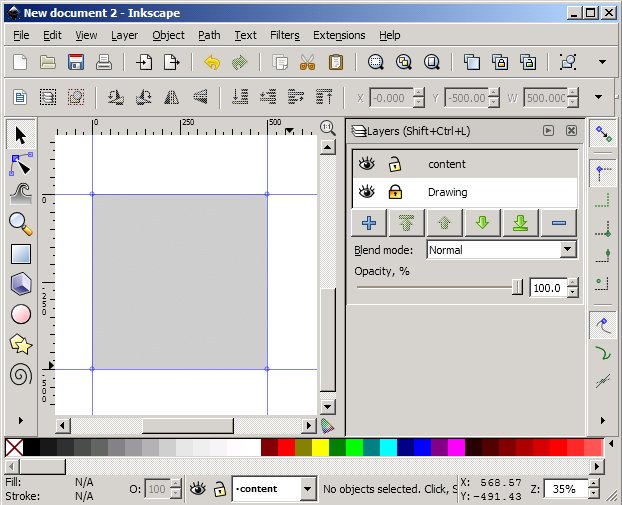
Task: Select the 3D Box tool
Action: click(21, 284)
